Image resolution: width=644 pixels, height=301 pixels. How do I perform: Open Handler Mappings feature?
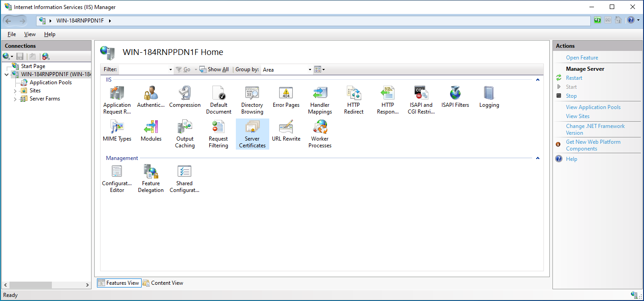[x=320, y=100]
